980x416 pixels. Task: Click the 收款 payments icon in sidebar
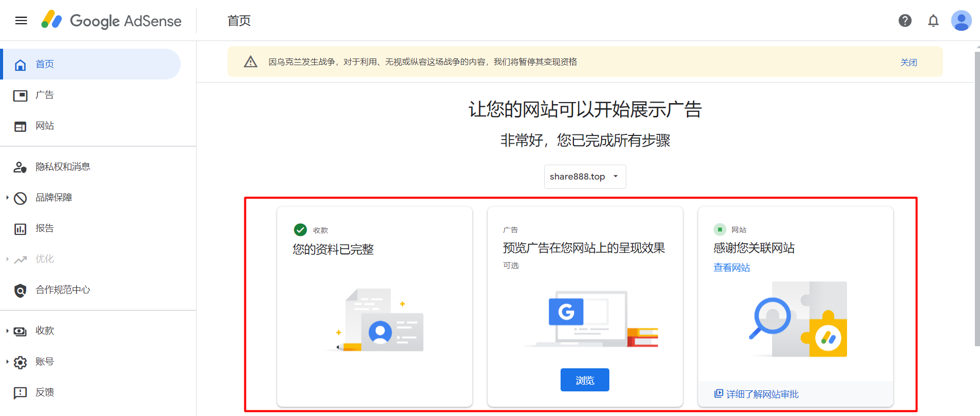click(x=21, y=331)
